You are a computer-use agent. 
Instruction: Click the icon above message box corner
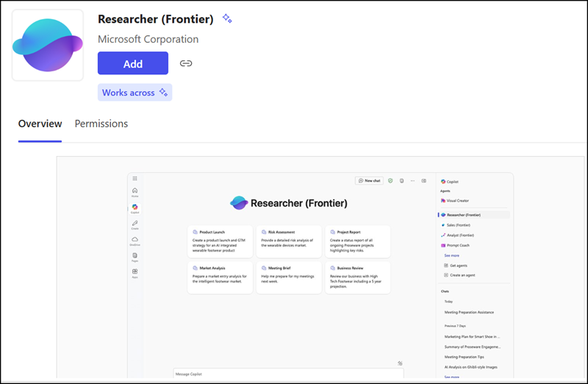[x=400, y=363]
